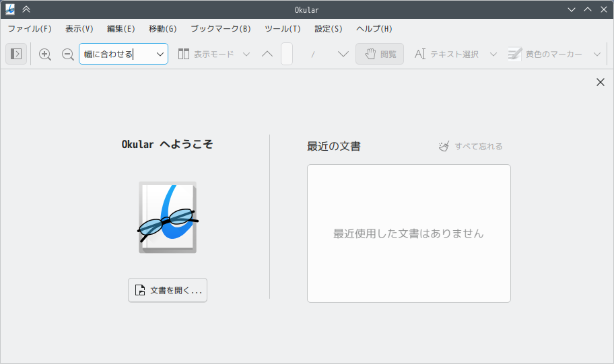Click the Okular glasses logo image
The height and width of the screenshot is (364, 614).
[x=168, y=217]
